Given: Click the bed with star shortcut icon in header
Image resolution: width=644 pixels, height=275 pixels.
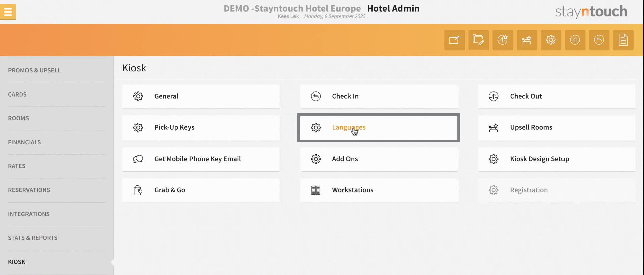Looking at the screenshot, I should click(527, 40).
